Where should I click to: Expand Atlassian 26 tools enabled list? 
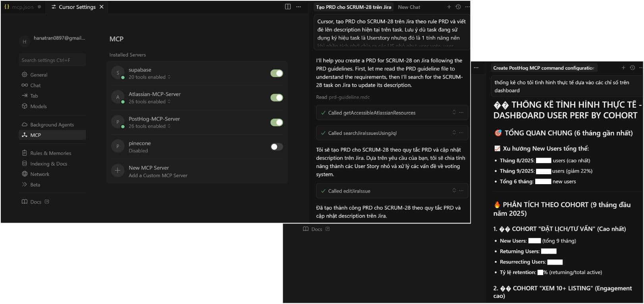click(x=150, y=102)
